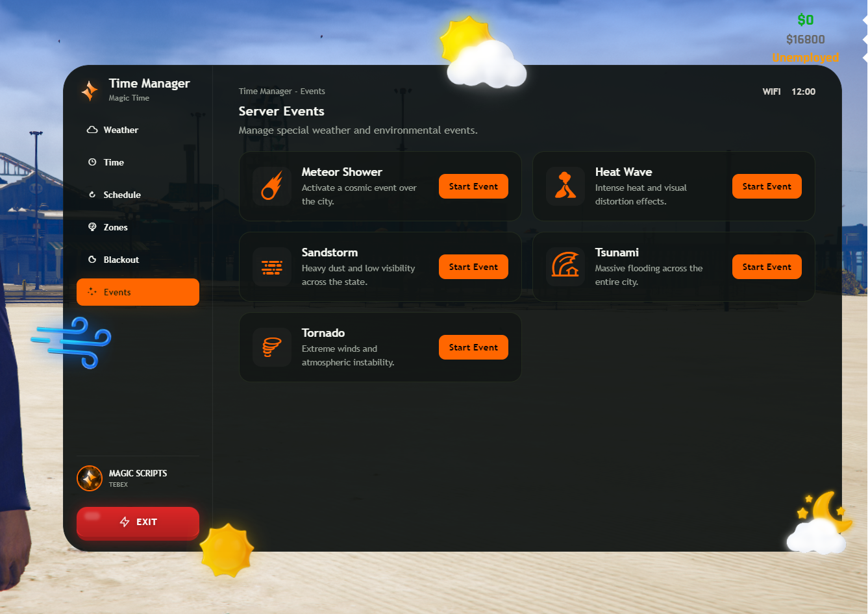Open the Weather section
Viewport: 868px width, 614px height.
point(138,130)
